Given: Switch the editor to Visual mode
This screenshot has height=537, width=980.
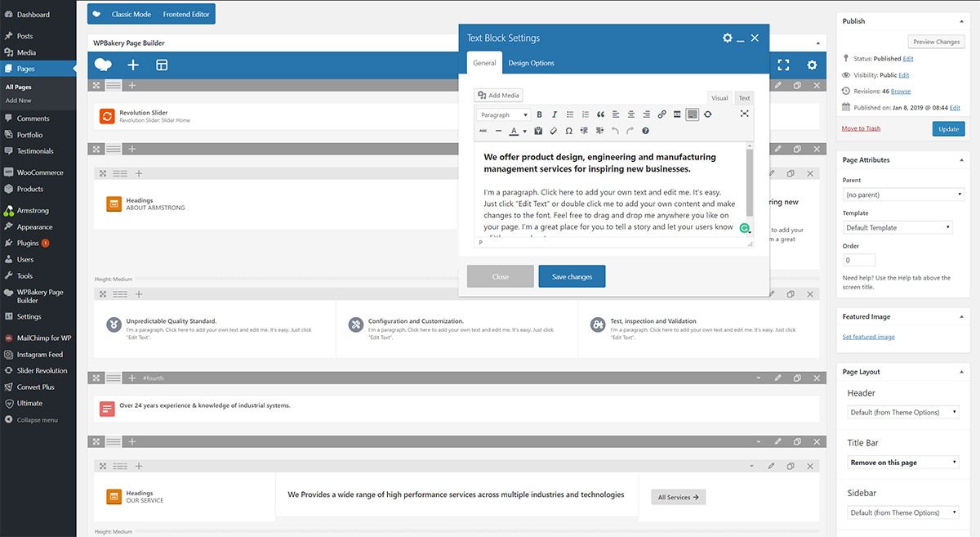Looking at the screenshot, I should 719,98.
